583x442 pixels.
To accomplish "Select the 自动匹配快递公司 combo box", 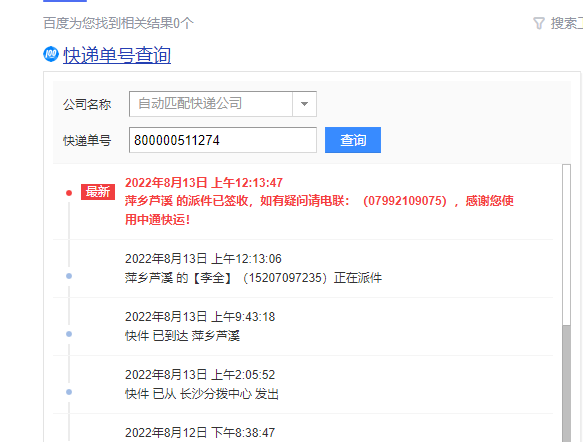I will 223,104.
